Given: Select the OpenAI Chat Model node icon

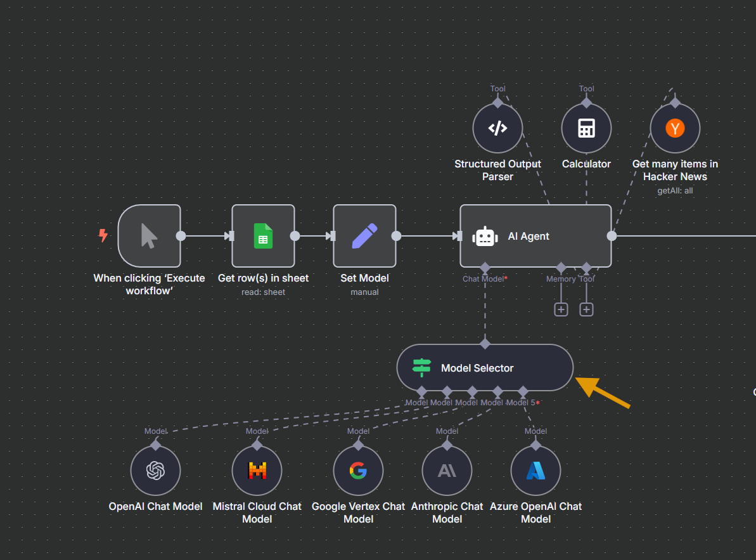Looking at the screenshot, I should (x=155, y=470).
